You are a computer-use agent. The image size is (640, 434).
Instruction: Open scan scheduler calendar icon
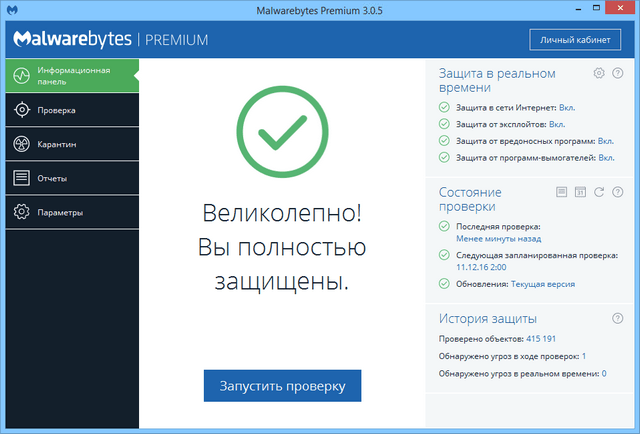click(580, 192)
